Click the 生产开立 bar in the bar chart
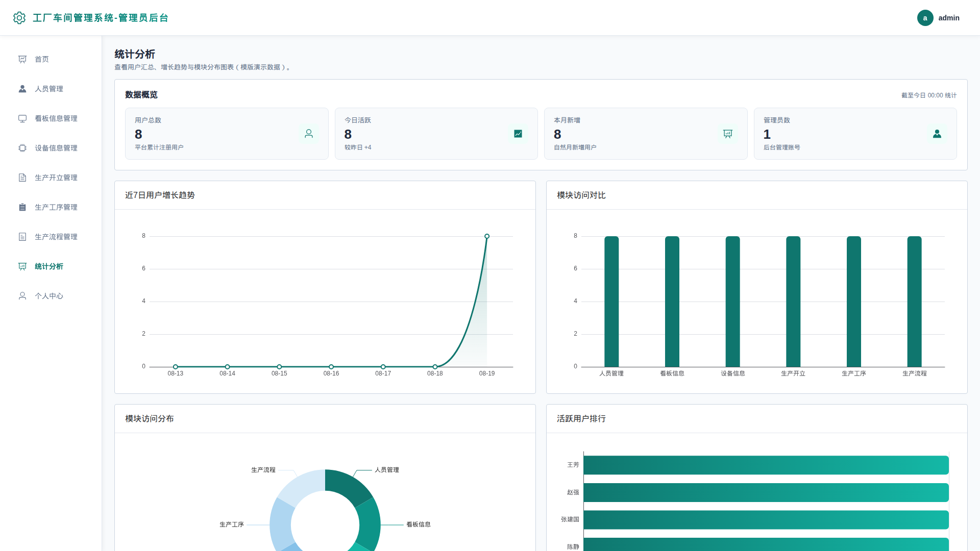The height and width of the screenshot is (551, 980). coord(793,302)
